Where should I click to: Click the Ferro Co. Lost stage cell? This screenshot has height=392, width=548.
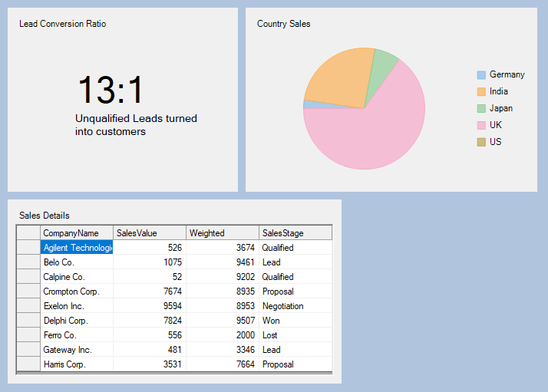(x=295, y=335)
